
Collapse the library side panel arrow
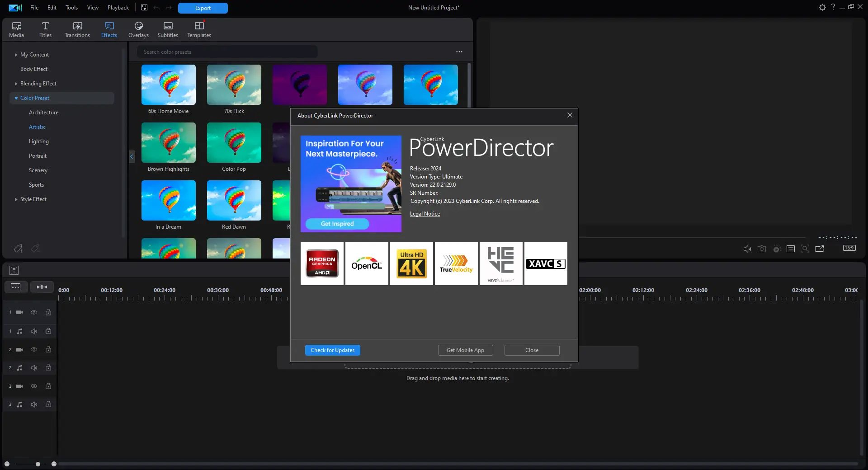tap(132, 157)
